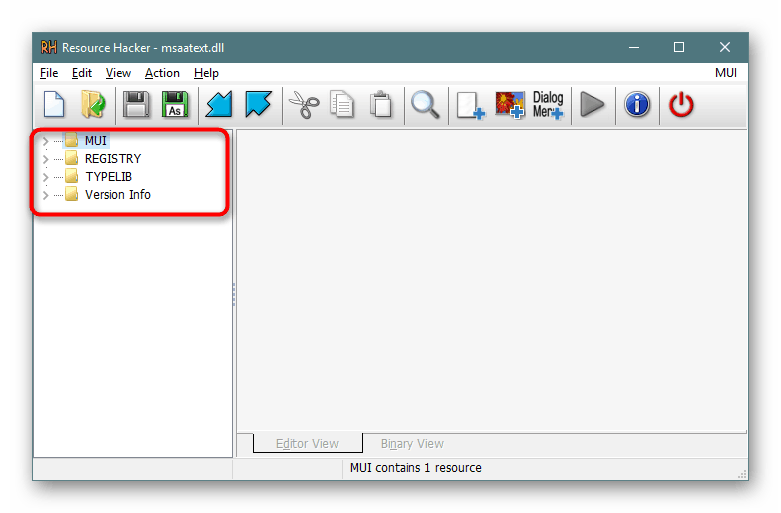Cut the selection with scissors icon
This screenshot has width=781, height=513.
(304, 105)
